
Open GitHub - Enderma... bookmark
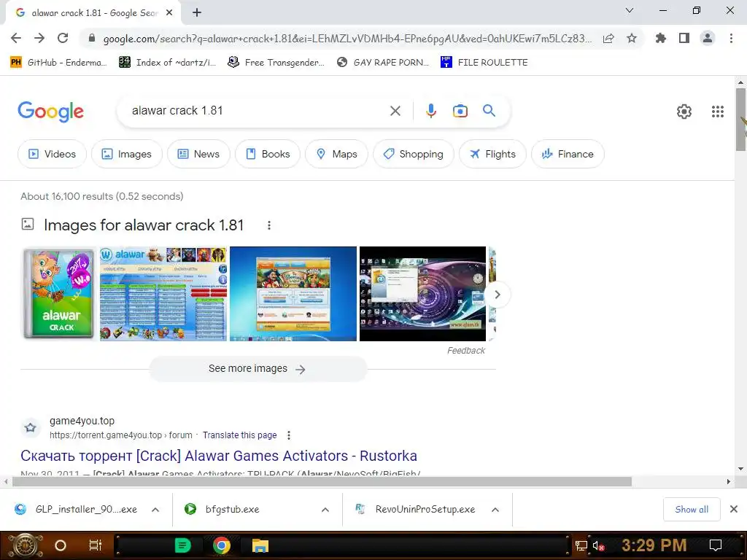pos(58,63)
